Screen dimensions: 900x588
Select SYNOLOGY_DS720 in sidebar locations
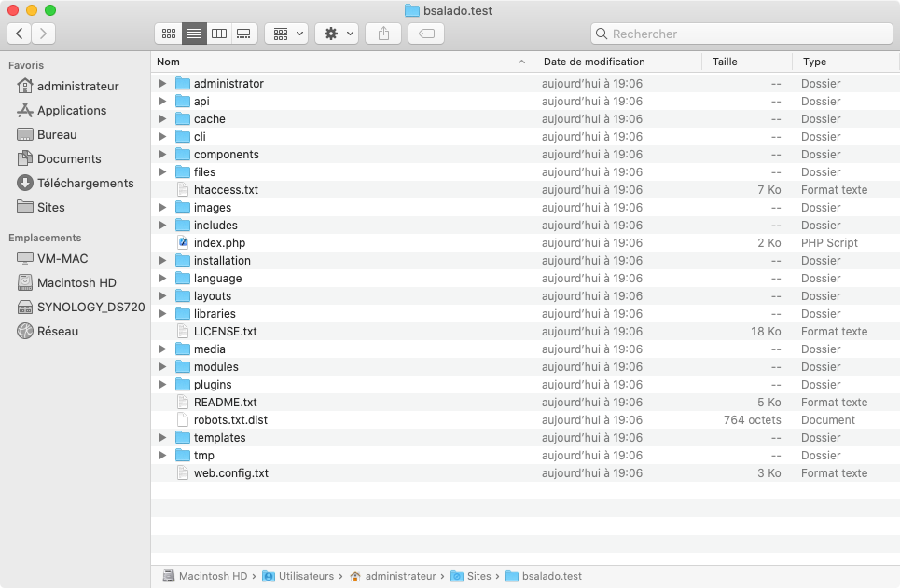point(90,307)
